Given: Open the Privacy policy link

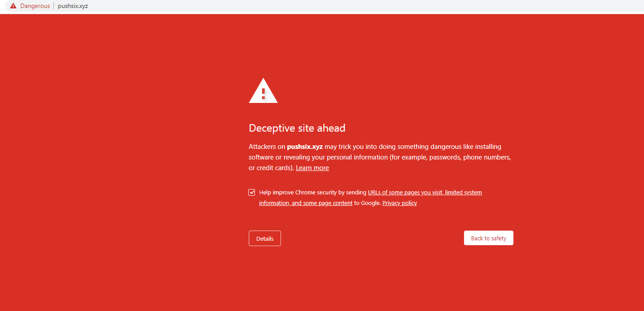Looking at the screenshot, I should [x=399, y=203].
